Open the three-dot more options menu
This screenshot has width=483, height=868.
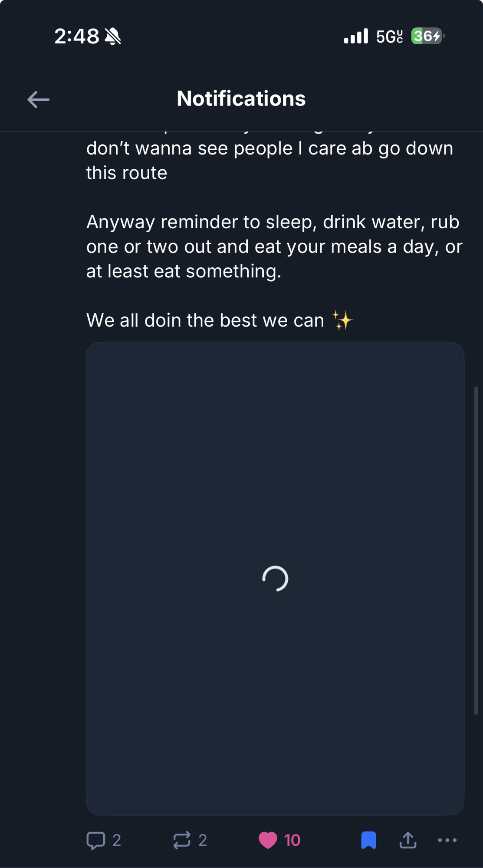pyautogui.click(x=447, y=840)
